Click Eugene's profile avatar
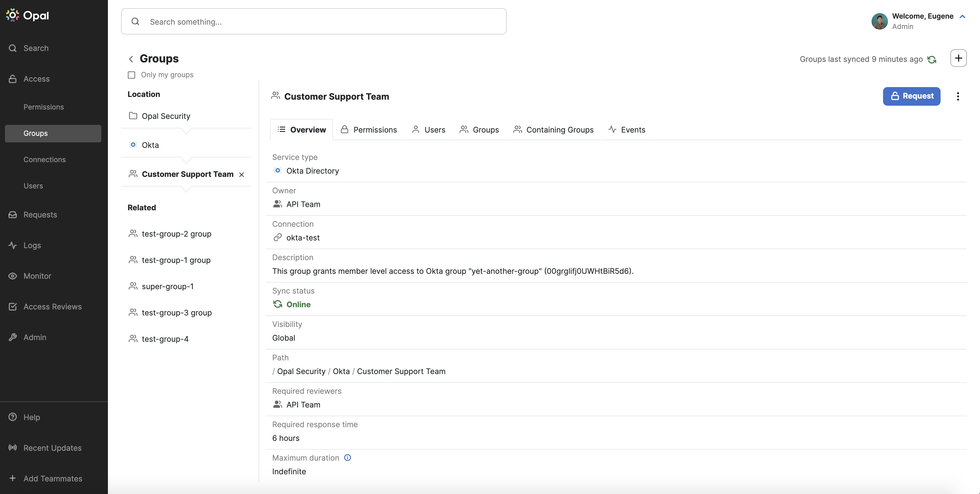980x494 pixels. tap(879, 21)
